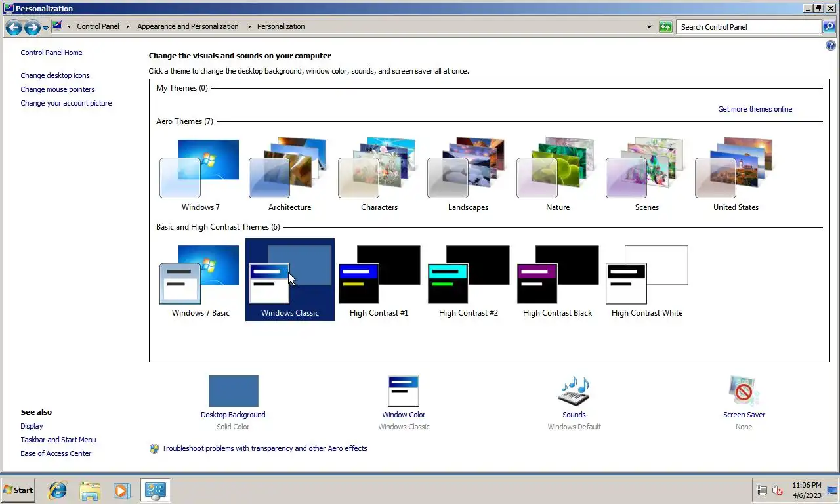Select the Nature theme
The image size is (840, 504).
(557, 175)
